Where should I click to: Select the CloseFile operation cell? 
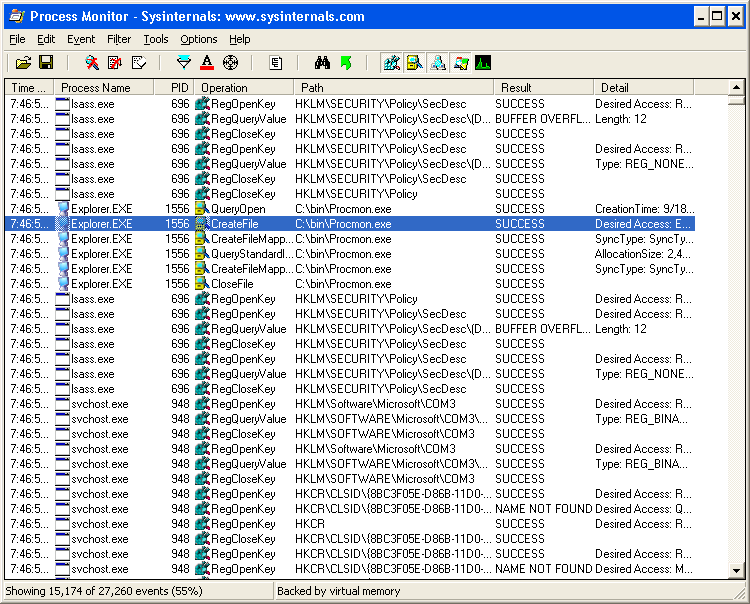coord(244,284)
